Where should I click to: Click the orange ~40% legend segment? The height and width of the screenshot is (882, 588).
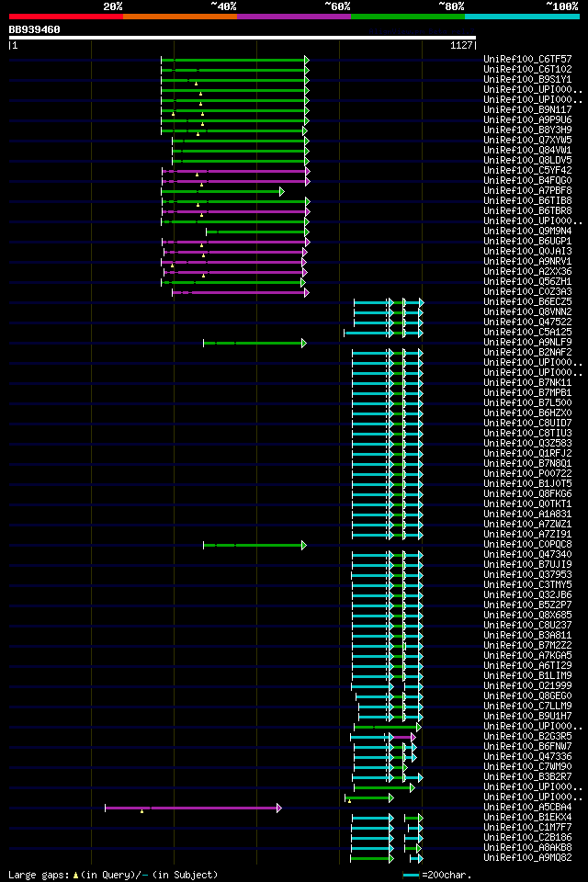click(180, 17)
